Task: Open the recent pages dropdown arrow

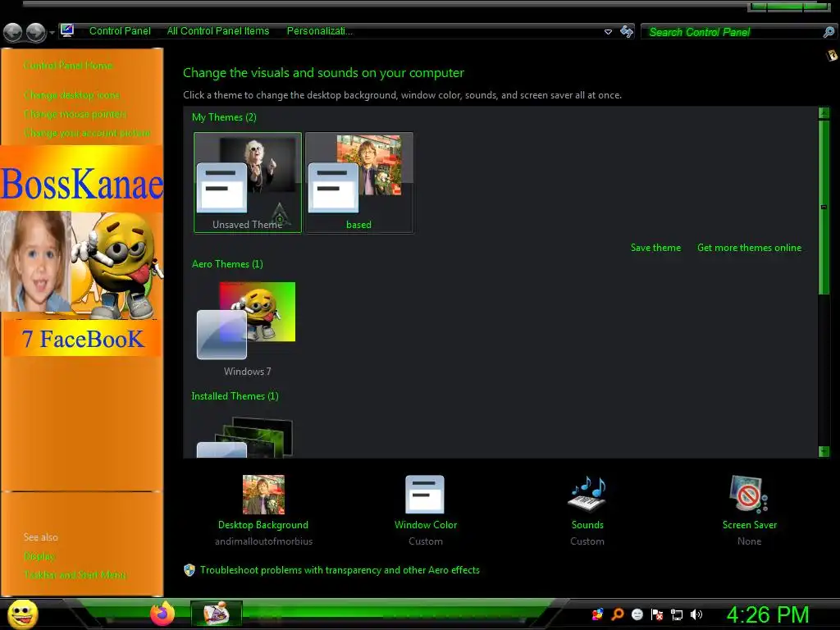Action: tap(52, 33)
